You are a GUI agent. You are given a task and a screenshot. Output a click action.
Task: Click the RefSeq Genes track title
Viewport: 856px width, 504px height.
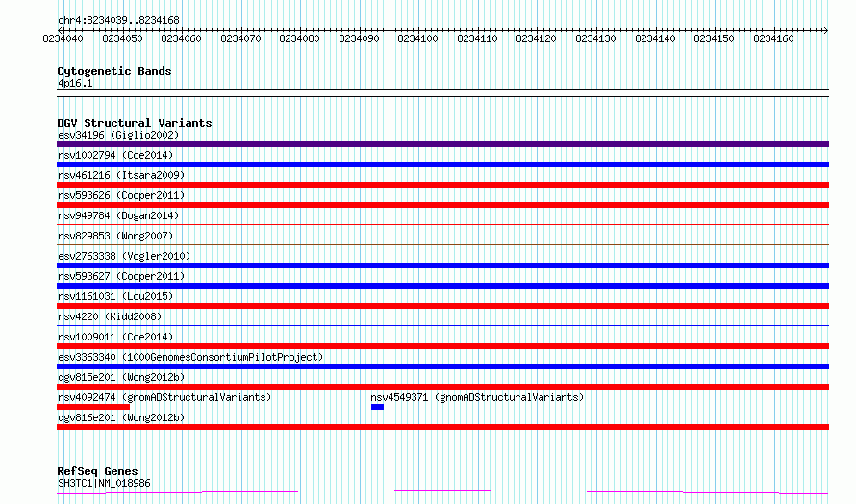pyautogui.click(x=97, y=471)
